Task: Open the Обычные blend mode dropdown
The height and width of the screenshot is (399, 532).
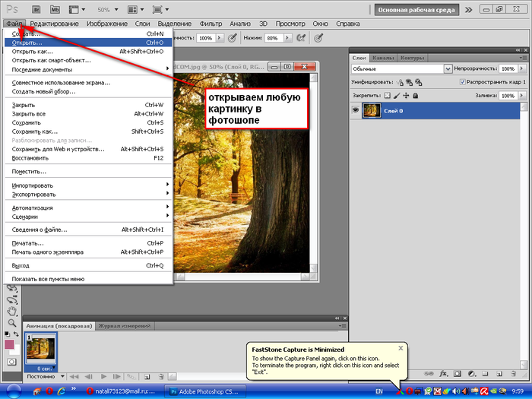Action: point(448,69)
